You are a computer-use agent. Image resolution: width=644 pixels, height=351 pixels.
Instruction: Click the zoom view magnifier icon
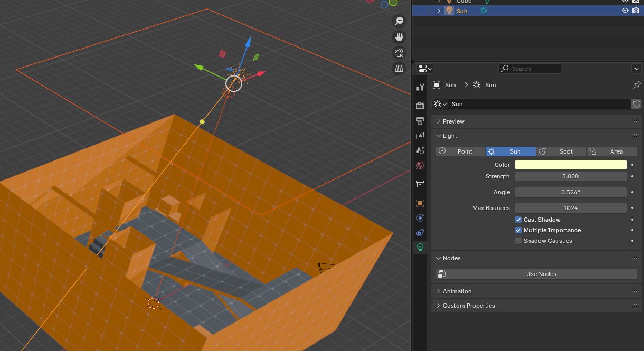pyautogui.click(x=399, y=21)
